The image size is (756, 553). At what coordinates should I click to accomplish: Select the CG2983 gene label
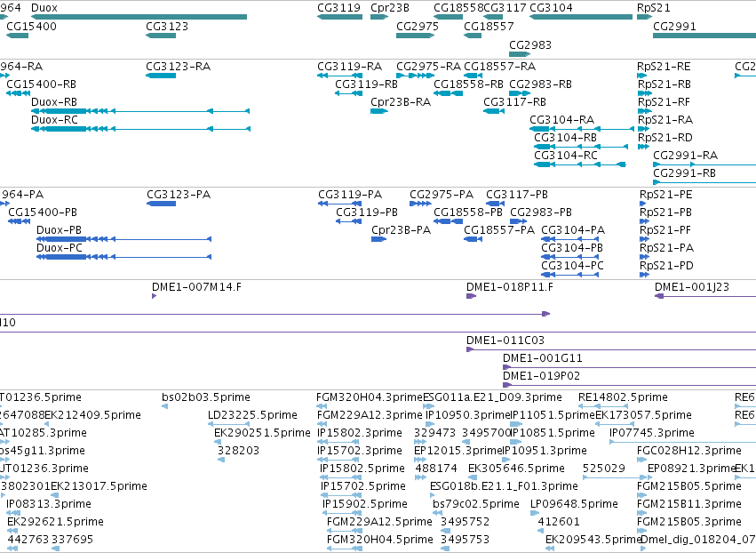coord(530,44)
